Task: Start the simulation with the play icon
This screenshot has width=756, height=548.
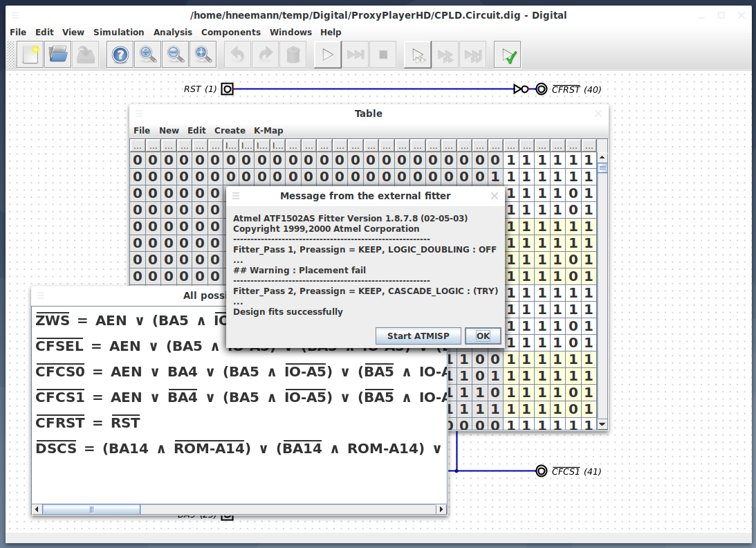Action: click(x=326, y=54)
